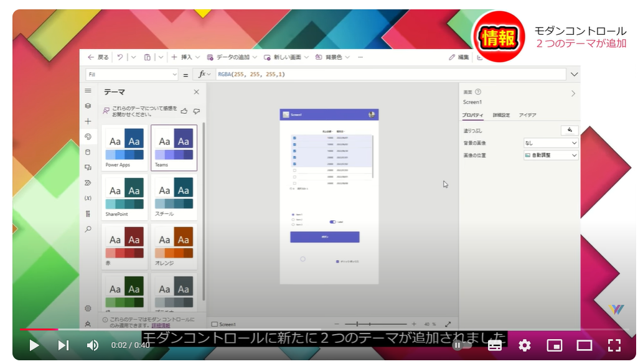Expand the paste dropdown arrow

[161, 57]
